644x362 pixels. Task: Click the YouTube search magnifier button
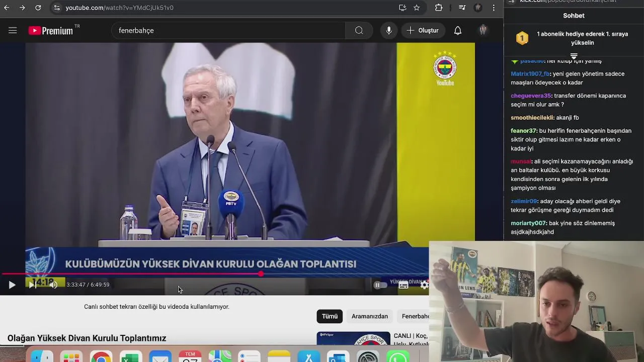[359, 31]
